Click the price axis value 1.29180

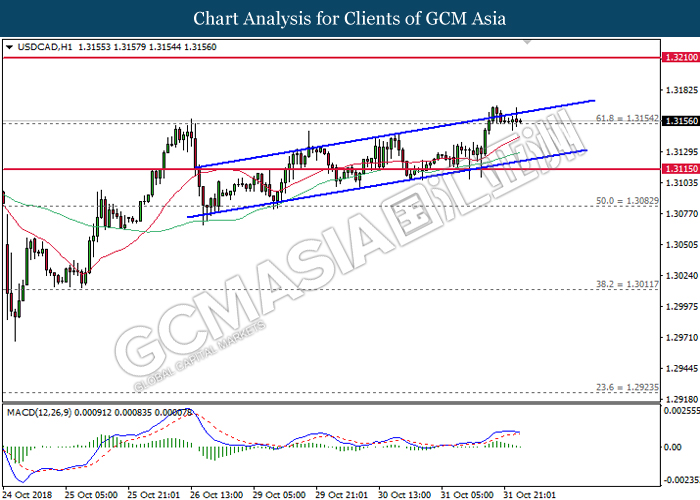click(x=681, y=399)
